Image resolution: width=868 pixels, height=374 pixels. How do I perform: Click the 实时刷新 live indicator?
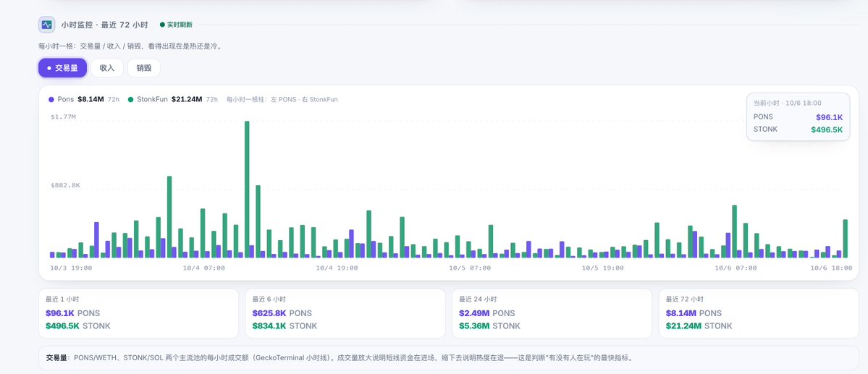pyautogui.click(x=176, y=25)
